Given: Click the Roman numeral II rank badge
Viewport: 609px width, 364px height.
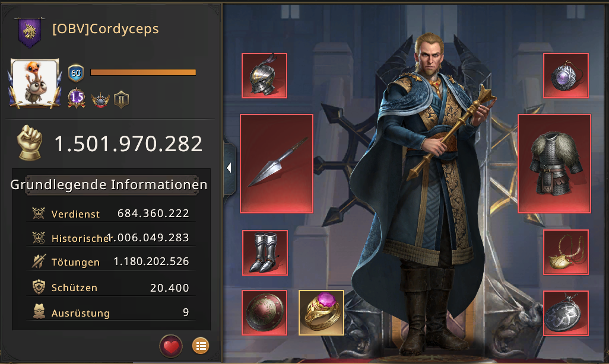Looking at the screenshot, I should pyautogui.click(x=121, y=100).
